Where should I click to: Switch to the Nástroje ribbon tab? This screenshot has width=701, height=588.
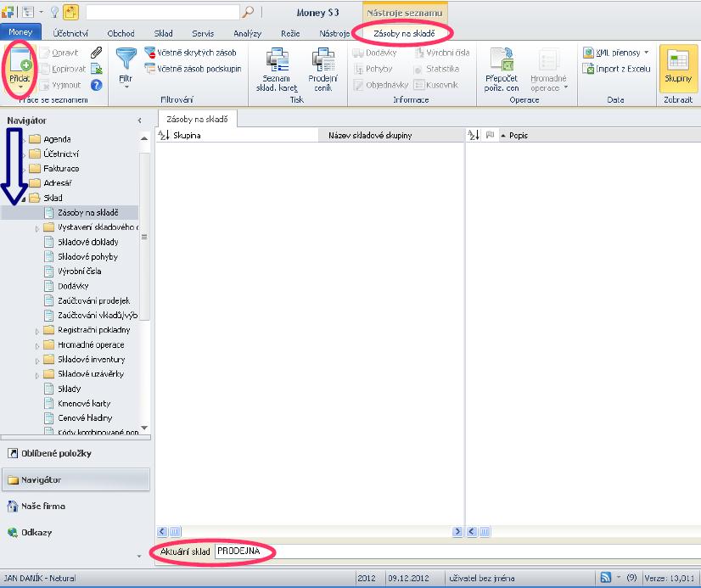click(334, 33)
